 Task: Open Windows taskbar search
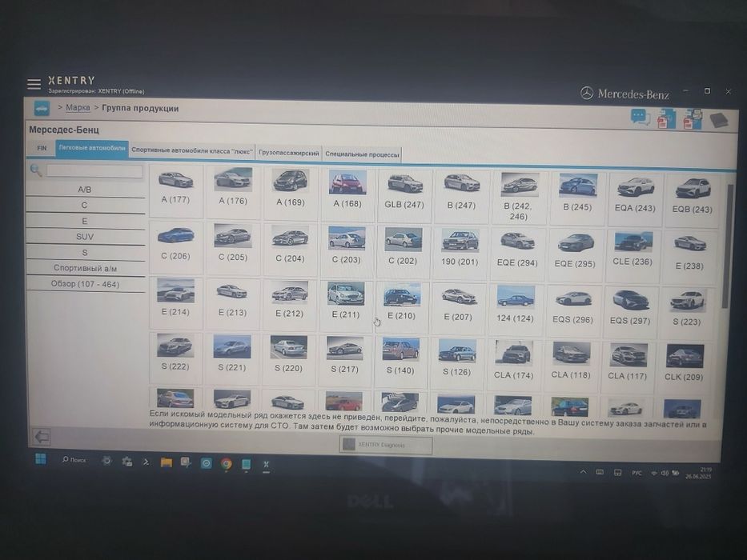pos(74,459)
